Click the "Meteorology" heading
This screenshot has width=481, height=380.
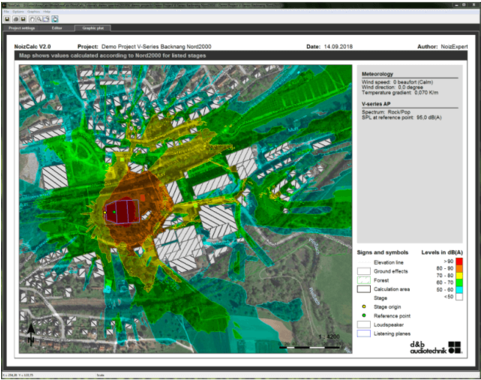(377, 74)
